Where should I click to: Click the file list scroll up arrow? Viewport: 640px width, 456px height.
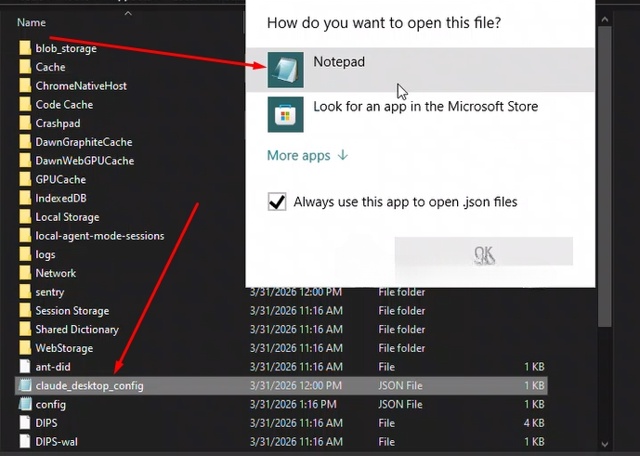coord(604,19)
